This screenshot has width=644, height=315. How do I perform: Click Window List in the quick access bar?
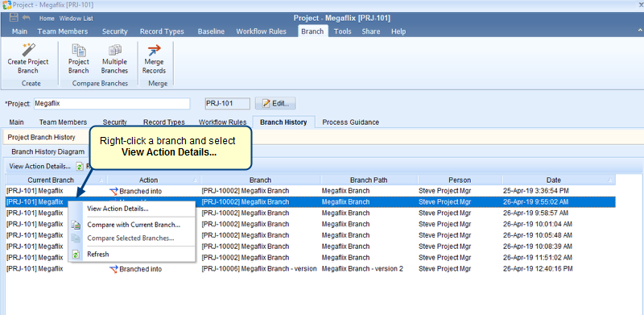click(76, 19)
